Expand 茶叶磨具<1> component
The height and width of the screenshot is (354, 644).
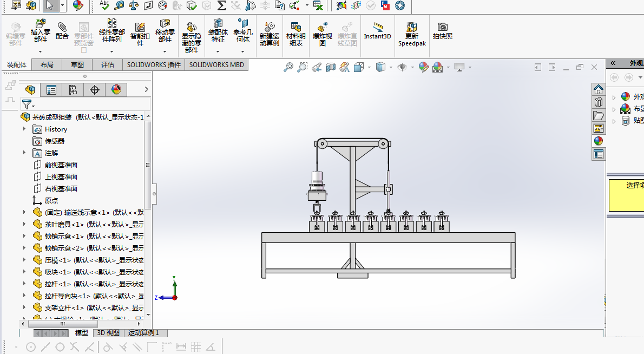point(24,224)
